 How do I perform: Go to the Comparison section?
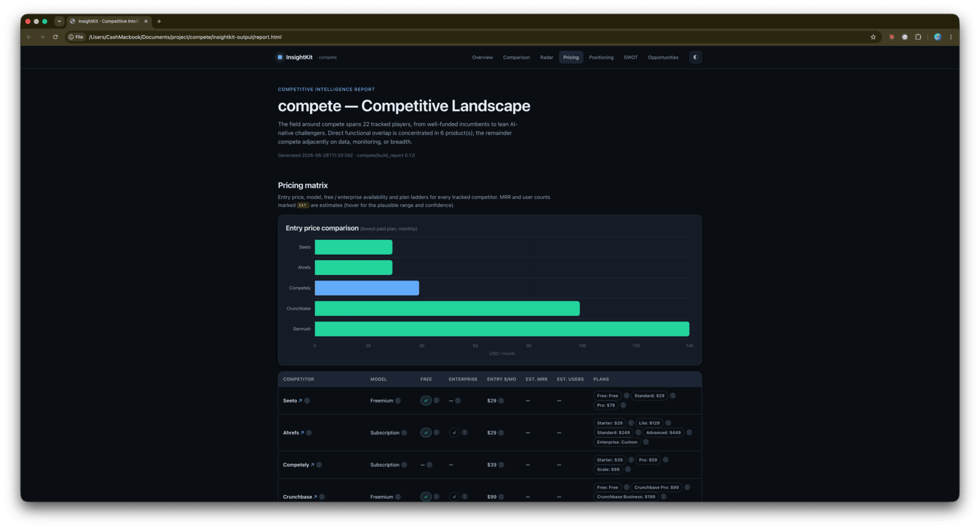(x=516, y=58)
